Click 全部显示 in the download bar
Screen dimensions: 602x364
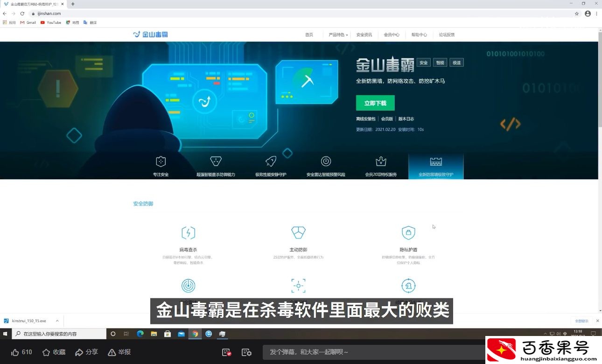pos(581,321)
